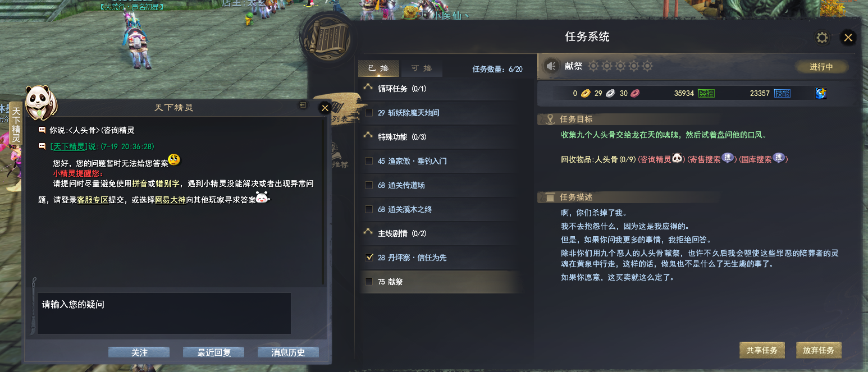
Task: Tick the 75 献祭 quest checkbox
Action: (x=369, y=282)
